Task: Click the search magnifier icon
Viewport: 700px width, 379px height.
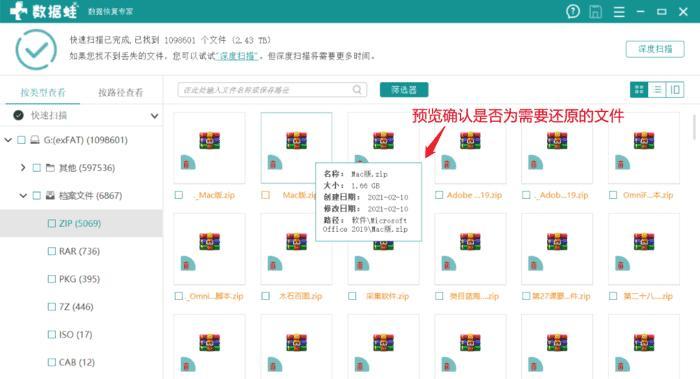Action: [x=357, y=90]
